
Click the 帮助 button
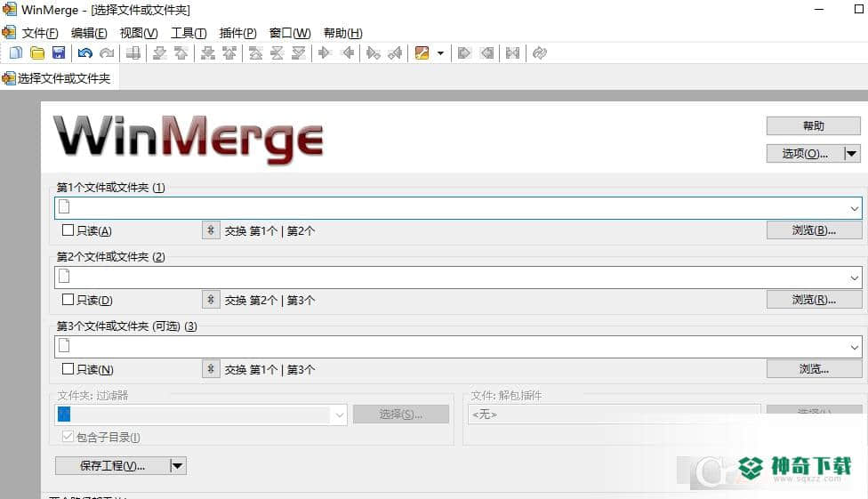tap(813, 125)
